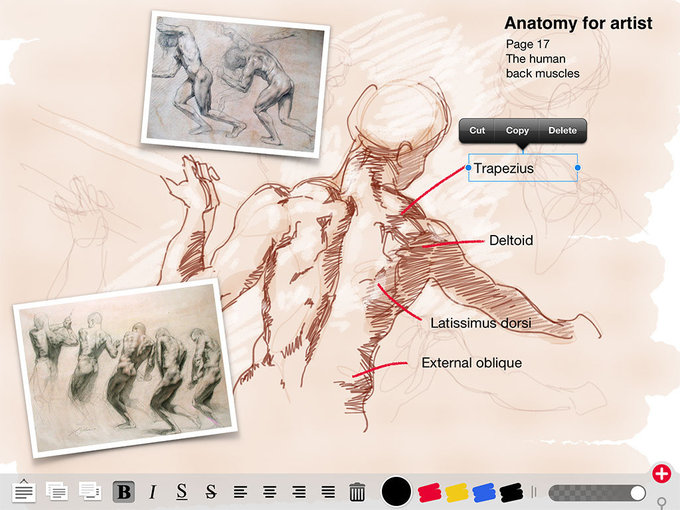
Task: Toggle italic formatting
Action: 153,492
